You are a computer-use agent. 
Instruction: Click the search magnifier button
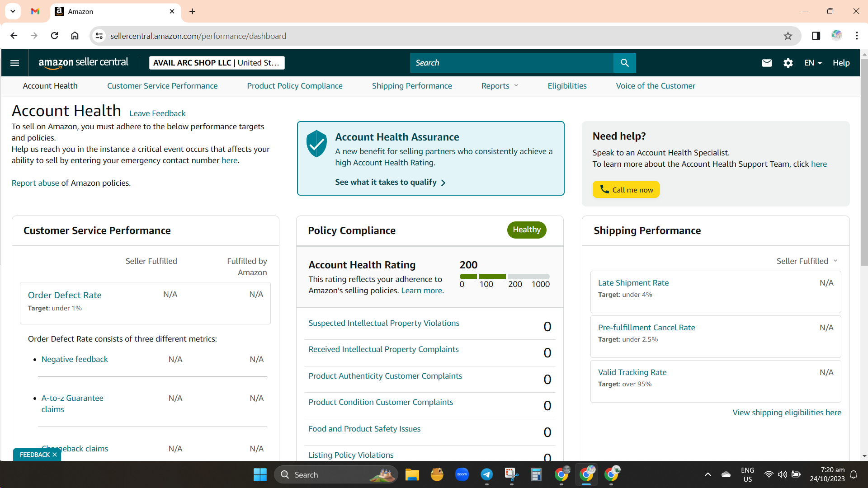pyautogui.click(x=624, y=63)
